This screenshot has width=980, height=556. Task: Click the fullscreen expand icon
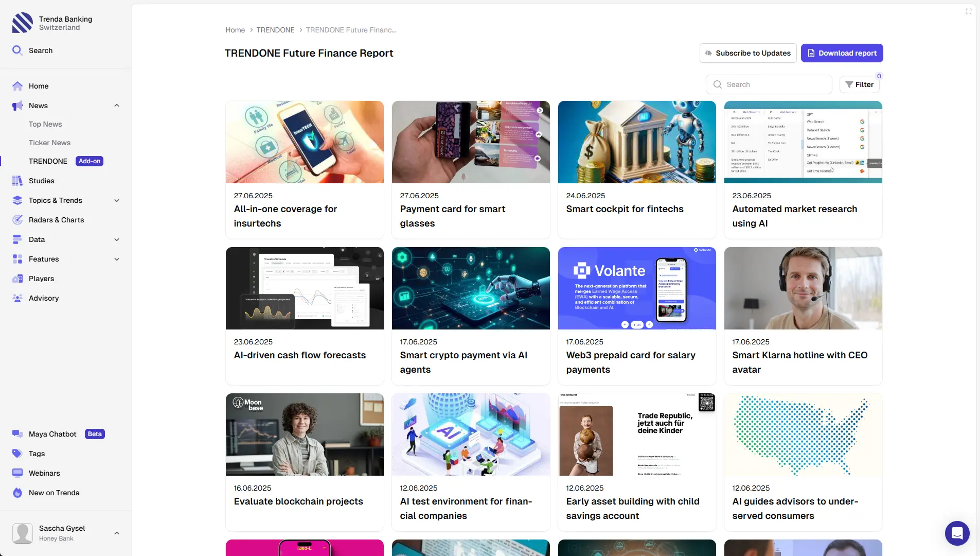pyautogui.click(x=969, y=11)
